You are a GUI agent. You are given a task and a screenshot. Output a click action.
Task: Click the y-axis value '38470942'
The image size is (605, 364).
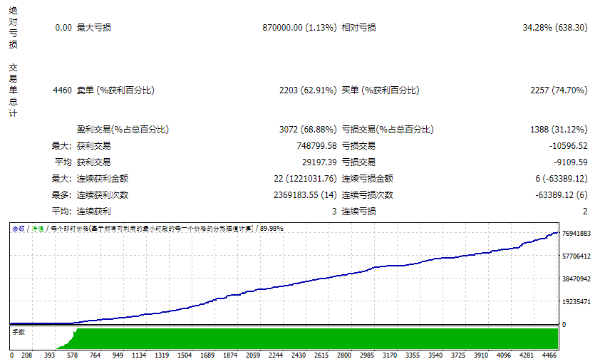[x=576, y=279]
